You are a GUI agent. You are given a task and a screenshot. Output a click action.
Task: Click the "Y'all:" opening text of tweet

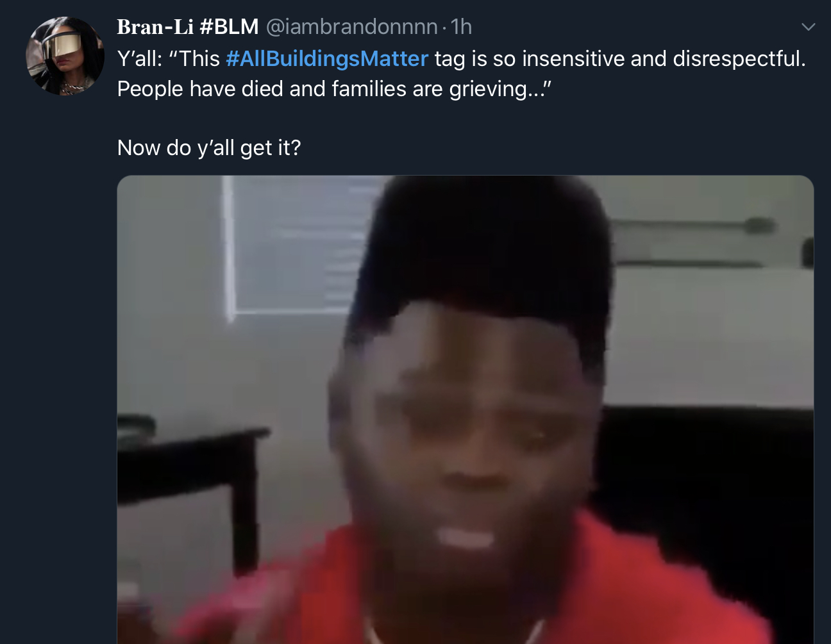point(140,59)
